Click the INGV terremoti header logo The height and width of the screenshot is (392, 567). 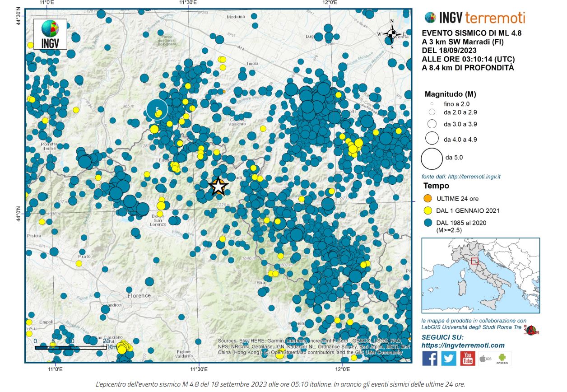tap(474, 18)
